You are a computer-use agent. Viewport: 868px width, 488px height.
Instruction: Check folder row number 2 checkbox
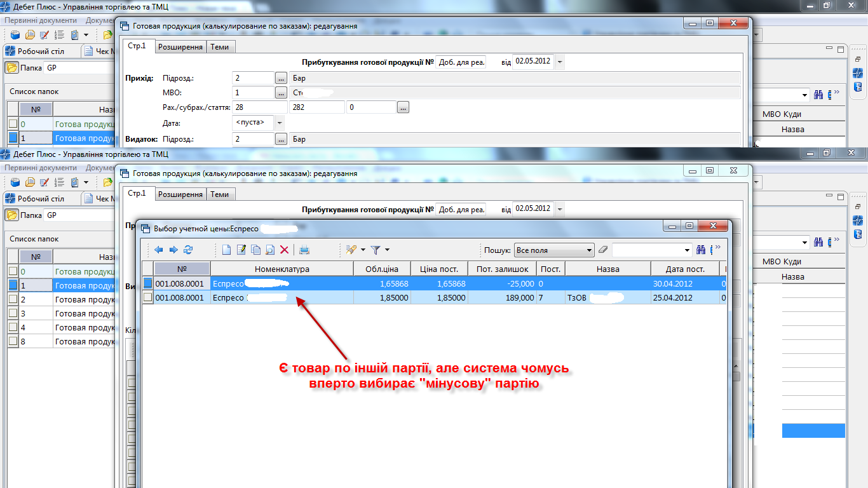coord(13,299)
